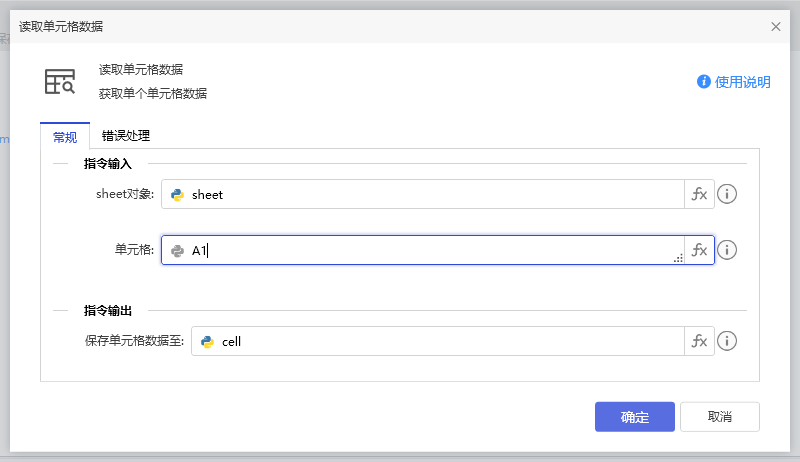
Task: Click the table search icon in header
Action: point(60,82)
